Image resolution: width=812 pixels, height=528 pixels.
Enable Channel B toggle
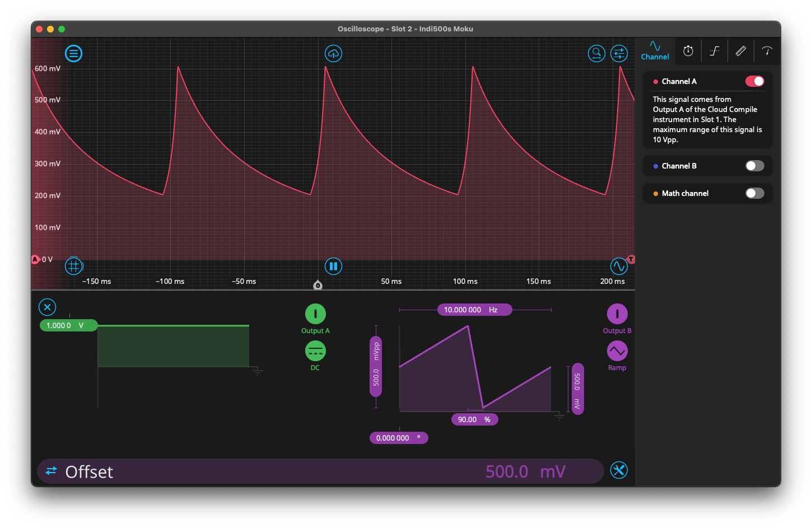[x=754, y=166]
